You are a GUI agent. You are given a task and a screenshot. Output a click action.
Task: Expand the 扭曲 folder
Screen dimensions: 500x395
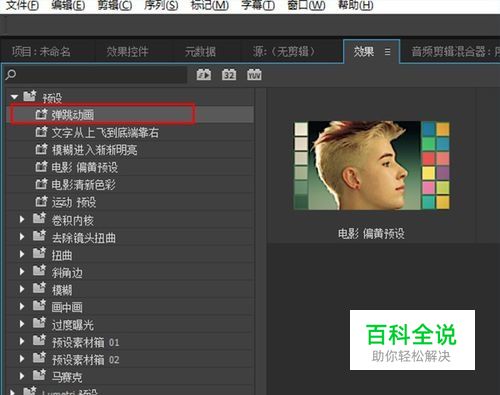coord(22,254)
